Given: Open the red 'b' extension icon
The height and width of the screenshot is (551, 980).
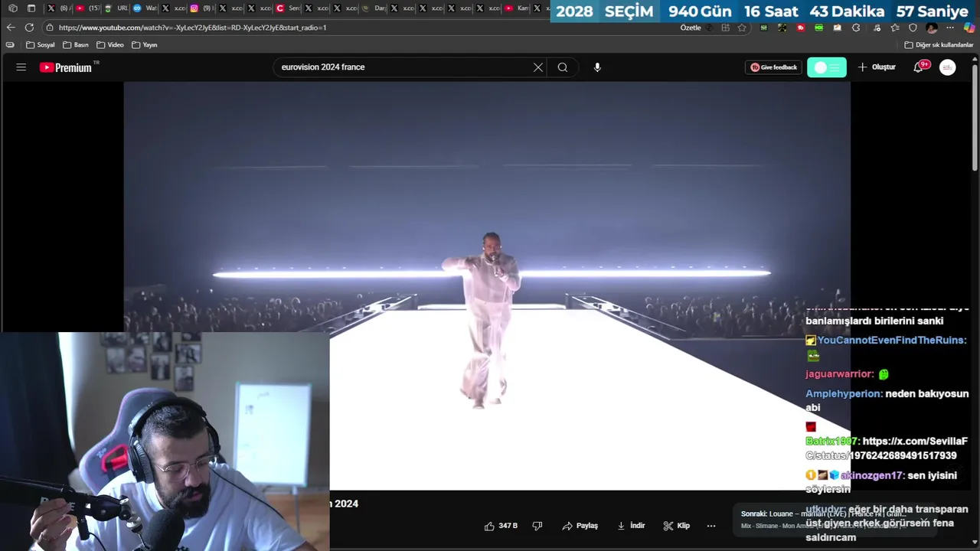Looking at the screenshot, I should [x=801, y=28].
